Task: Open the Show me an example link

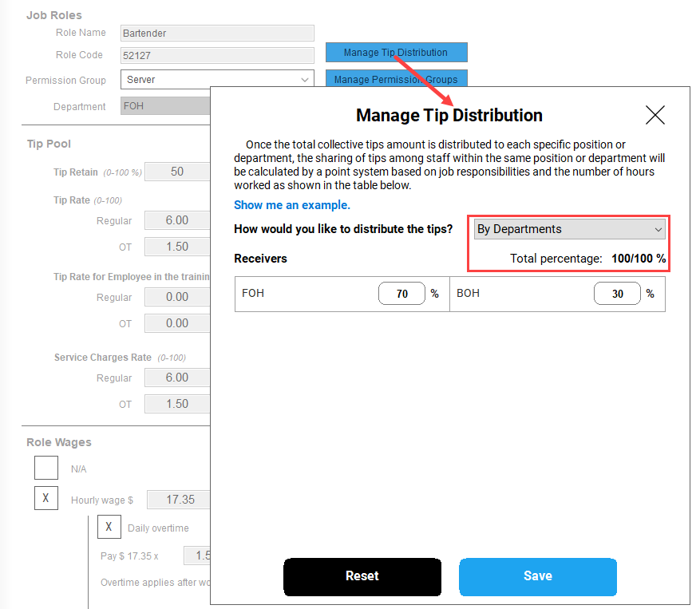Action: pyautogui.click(x=291, y=205)
